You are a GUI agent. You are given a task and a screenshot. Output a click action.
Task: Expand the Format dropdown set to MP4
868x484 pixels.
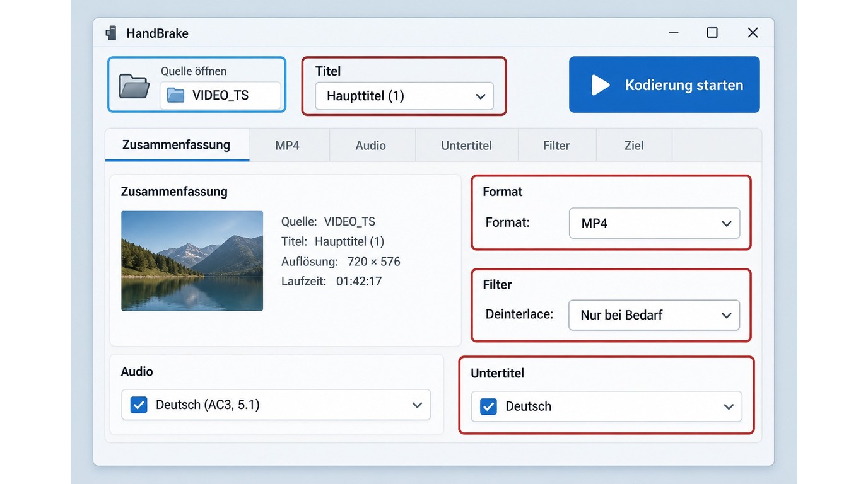tap(654, 223)
